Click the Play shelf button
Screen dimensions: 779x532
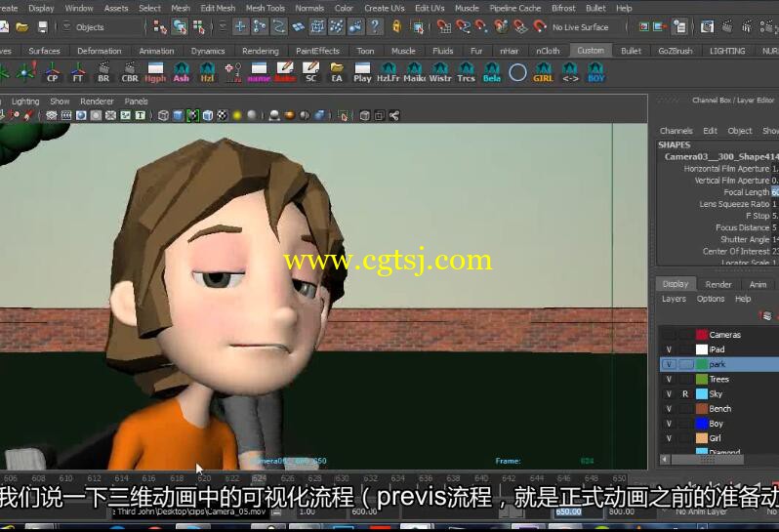(x=362, y=72)
